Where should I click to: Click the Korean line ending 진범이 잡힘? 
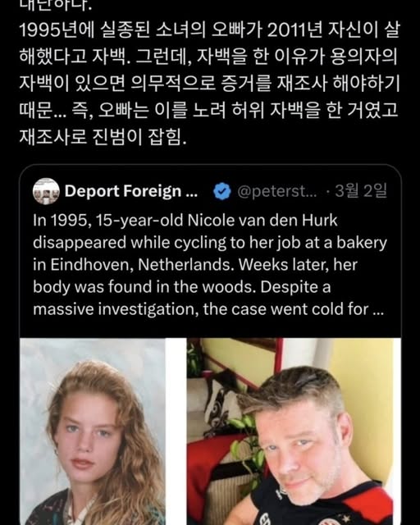point(103,136)
